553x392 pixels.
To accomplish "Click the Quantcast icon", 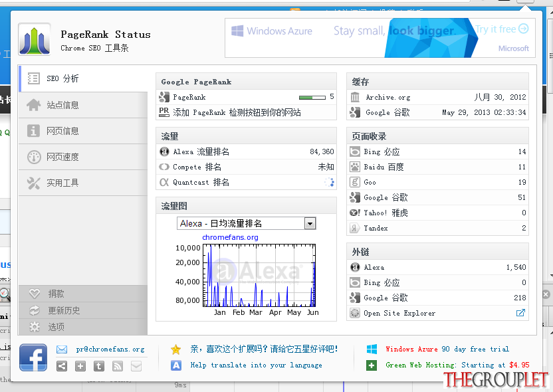I will point(164,182).
